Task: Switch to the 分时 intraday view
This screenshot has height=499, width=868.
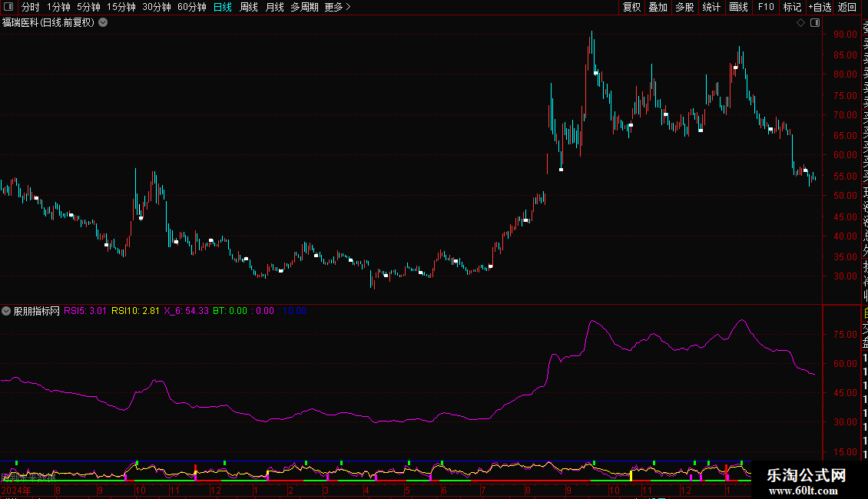Action: [30, 7]
